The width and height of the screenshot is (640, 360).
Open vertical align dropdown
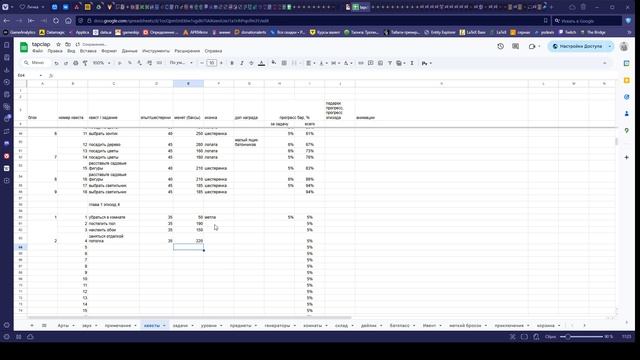[x=323, y=63]
